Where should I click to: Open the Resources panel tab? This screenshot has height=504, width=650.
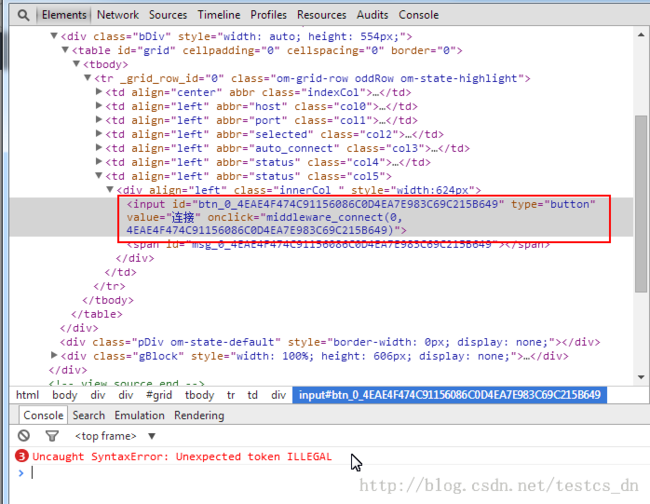point(321,15)
